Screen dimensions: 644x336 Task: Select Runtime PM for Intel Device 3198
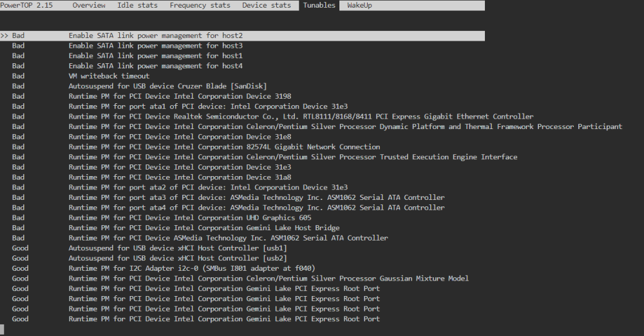coord(151,96)
